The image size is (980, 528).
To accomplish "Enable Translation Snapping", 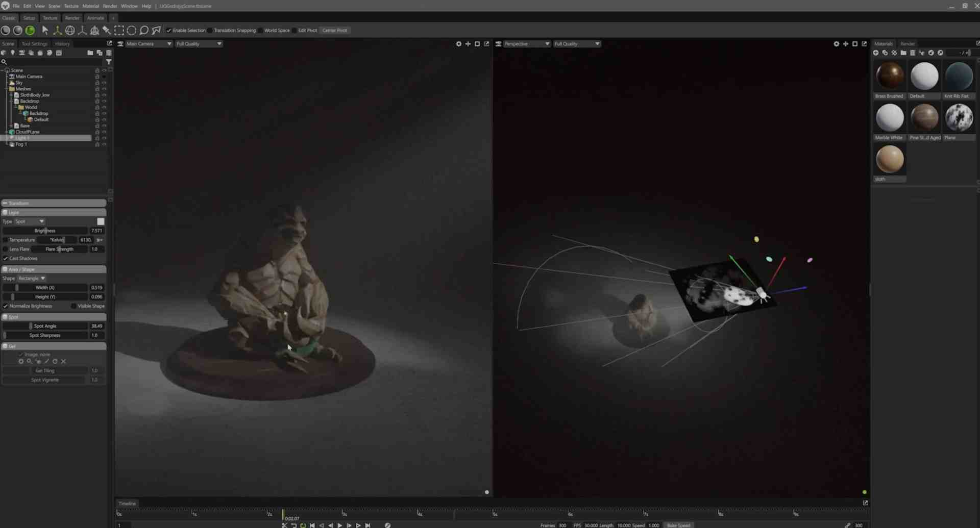I will pyautogui.click(x=210, y=30).
